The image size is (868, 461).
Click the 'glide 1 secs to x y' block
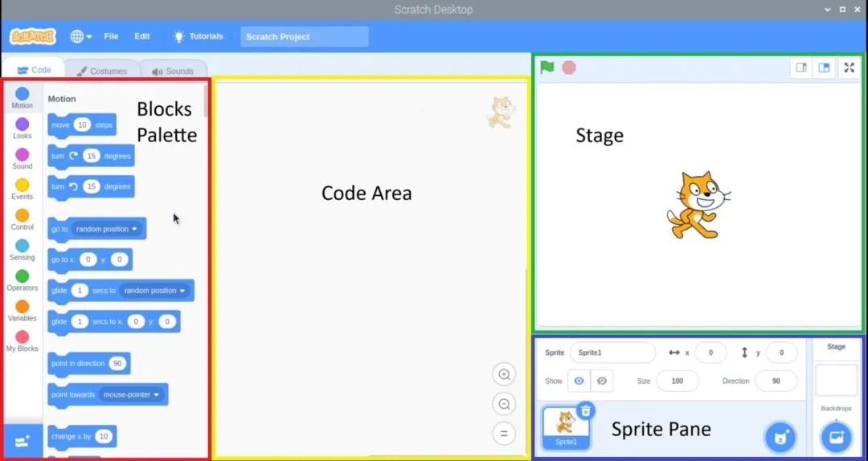click(114, 321)
